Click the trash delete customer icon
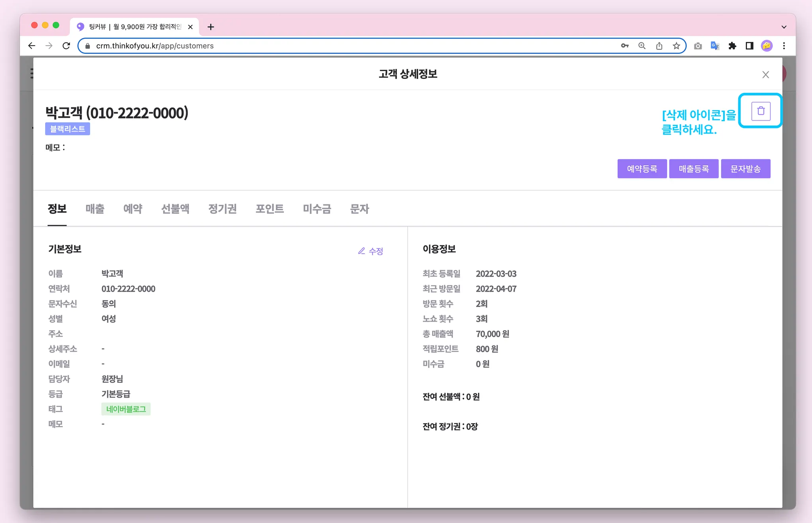The image size is (812, 523). 760,111
